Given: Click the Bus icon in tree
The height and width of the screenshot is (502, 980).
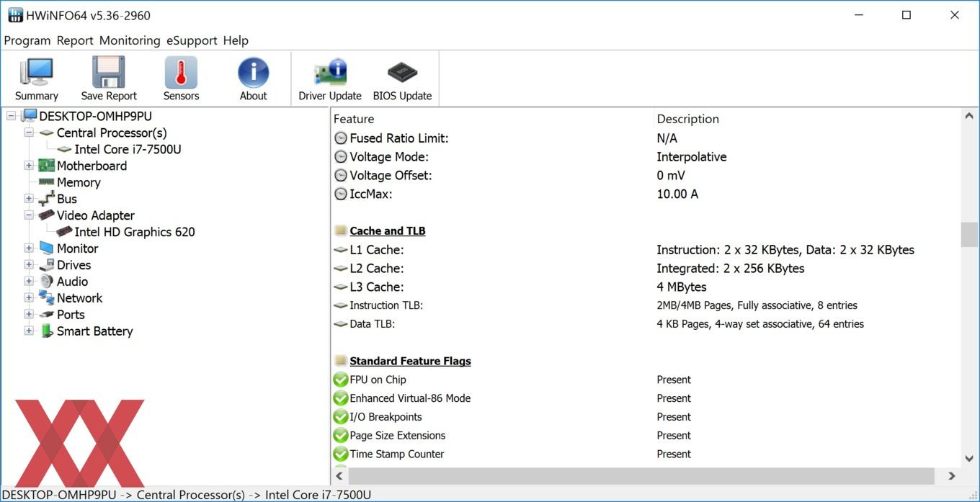Looking at the screenshot, I should pos(46,199).
